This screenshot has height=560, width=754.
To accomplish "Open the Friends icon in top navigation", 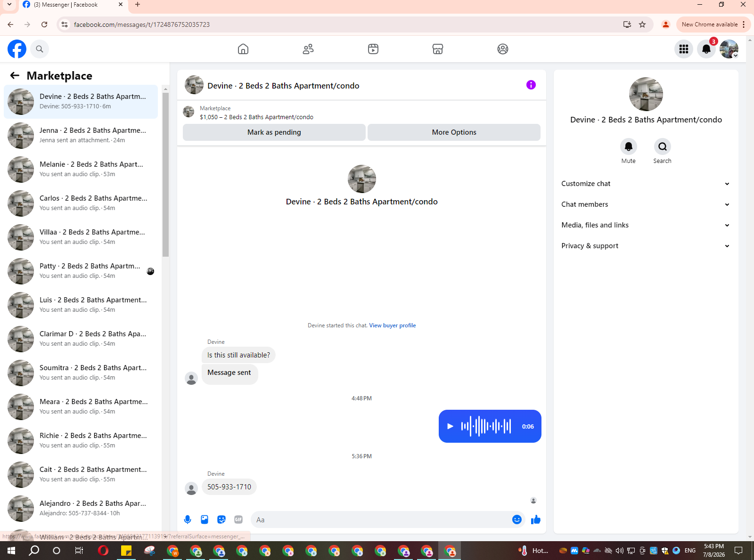I will 308,49.
